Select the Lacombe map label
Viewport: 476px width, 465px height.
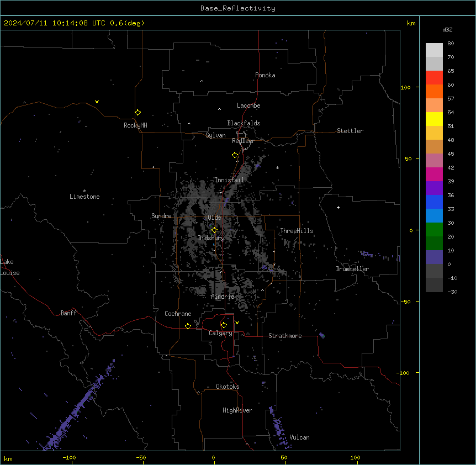(x=248, y=105)
